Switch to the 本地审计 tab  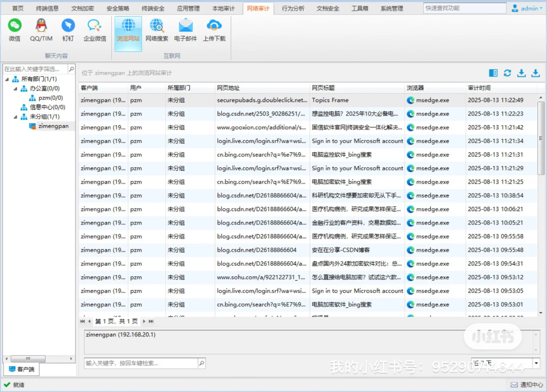(223, 8)
